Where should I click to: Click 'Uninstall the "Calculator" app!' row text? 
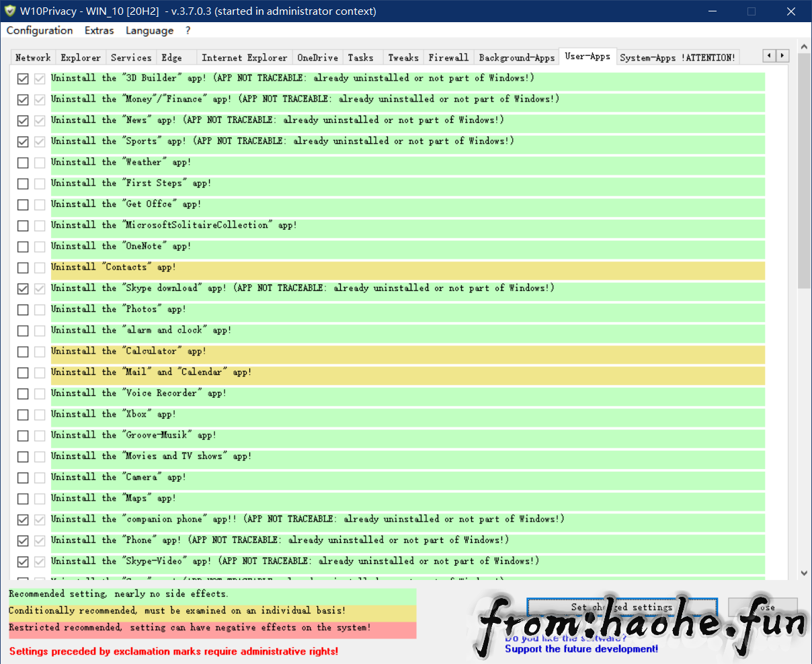click(x=128, y=351)
